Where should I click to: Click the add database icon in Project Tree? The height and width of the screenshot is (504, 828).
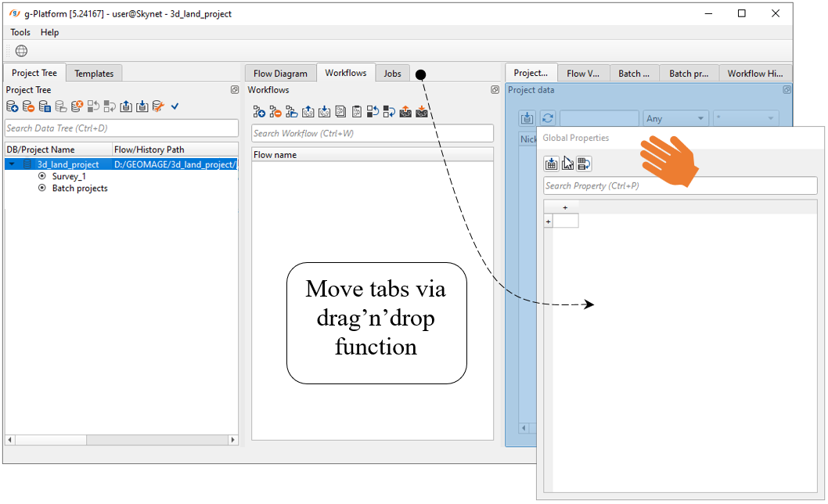tap(12, 106)
